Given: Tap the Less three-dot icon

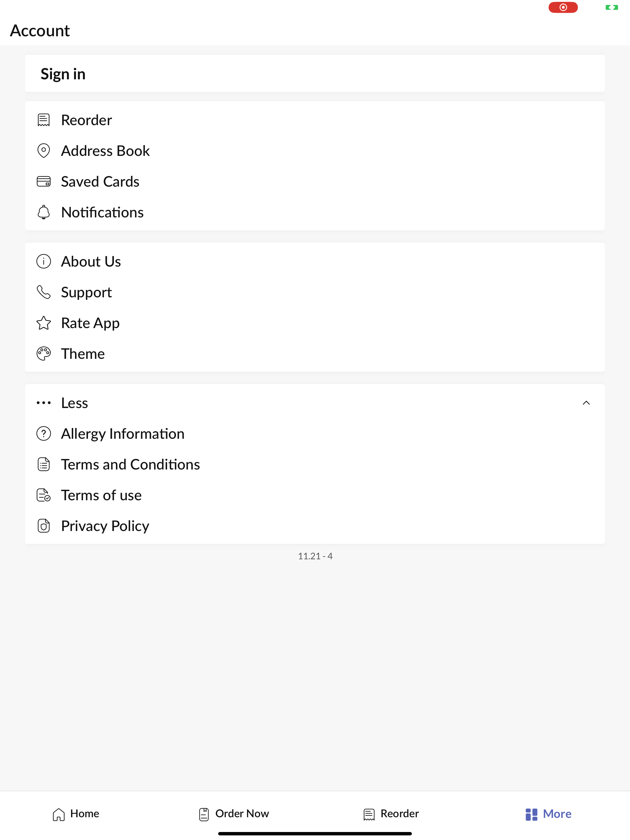Looking at the screenshot, I should click(x=44, y=403).
